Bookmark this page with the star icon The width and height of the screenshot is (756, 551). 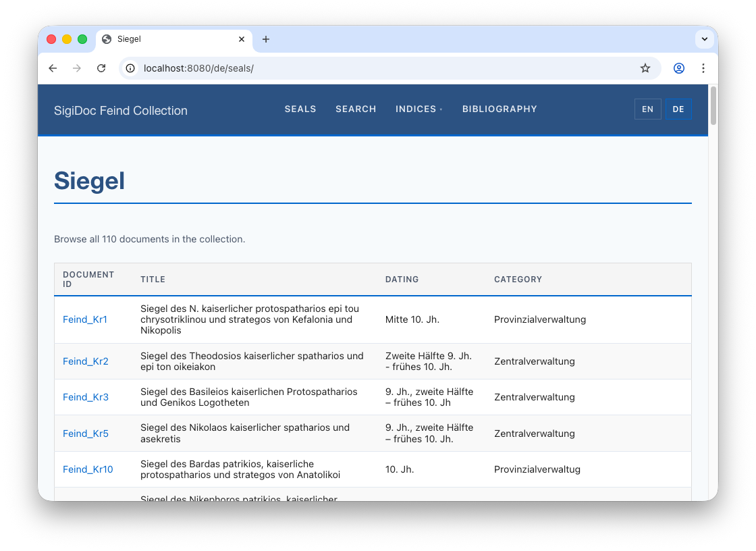pyautogui.click(x=645, y=68)
